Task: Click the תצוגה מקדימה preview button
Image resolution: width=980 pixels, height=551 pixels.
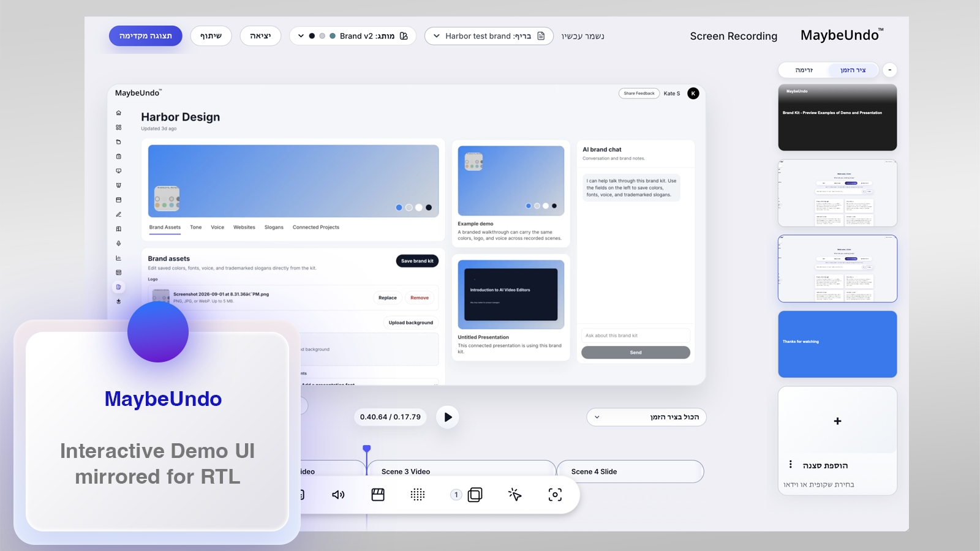Action: coord(146,36)
